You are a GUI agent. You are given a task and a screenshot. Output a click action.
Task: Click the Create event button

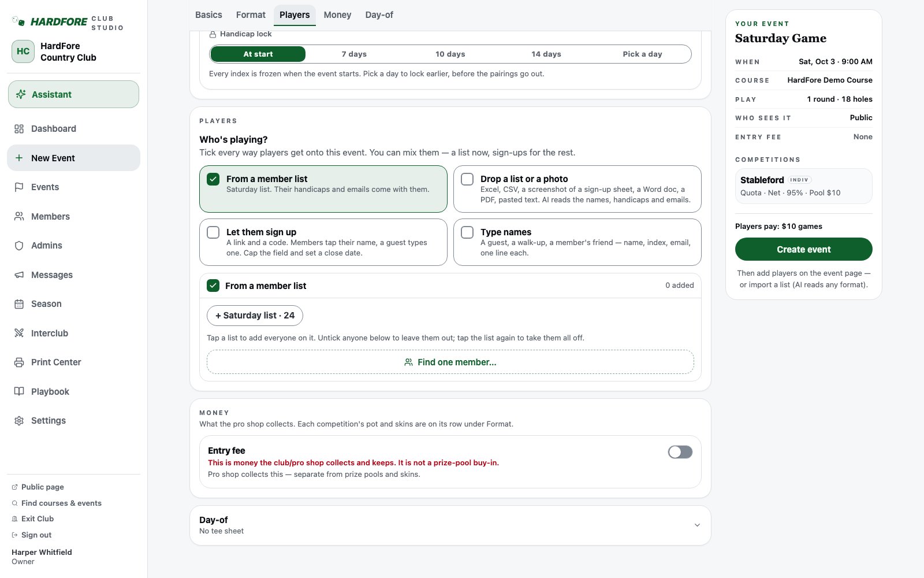click(803, 249)
